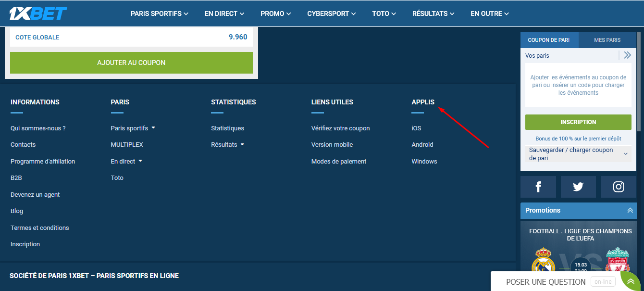Expand Résultats footer submenu
Image resolution: width=644 pixels, height=291 pixels.
(x=242, y=144)
